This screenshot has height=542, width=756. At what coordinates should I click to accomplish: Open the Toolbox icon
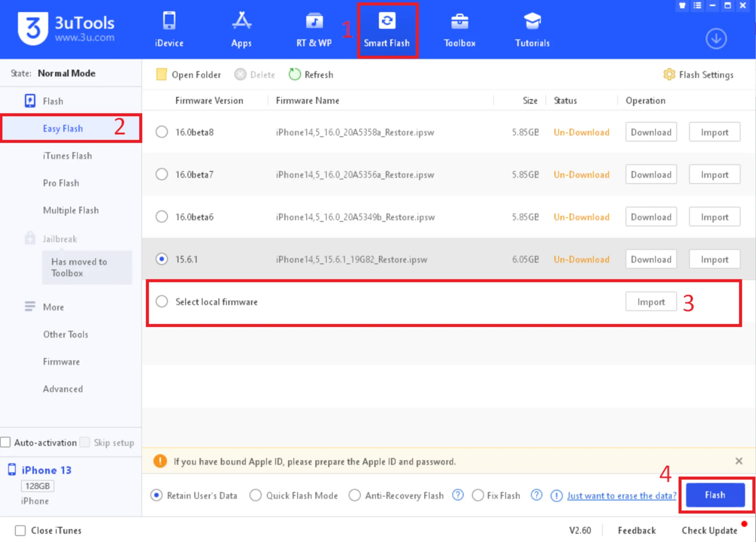(459, 22)
